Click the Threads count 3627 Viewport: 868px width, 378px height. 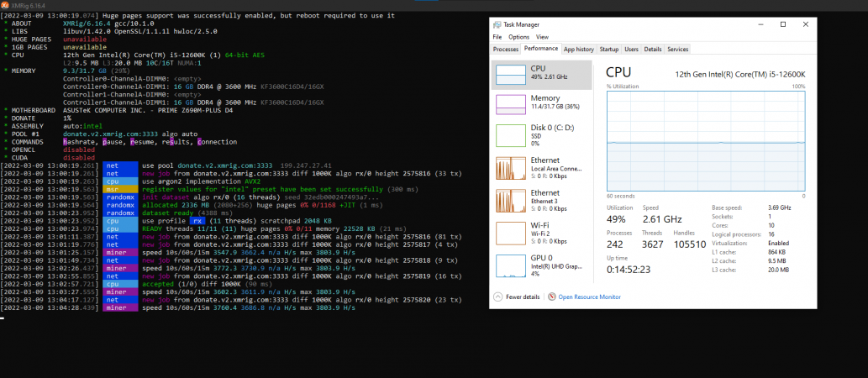coord(653,244)
